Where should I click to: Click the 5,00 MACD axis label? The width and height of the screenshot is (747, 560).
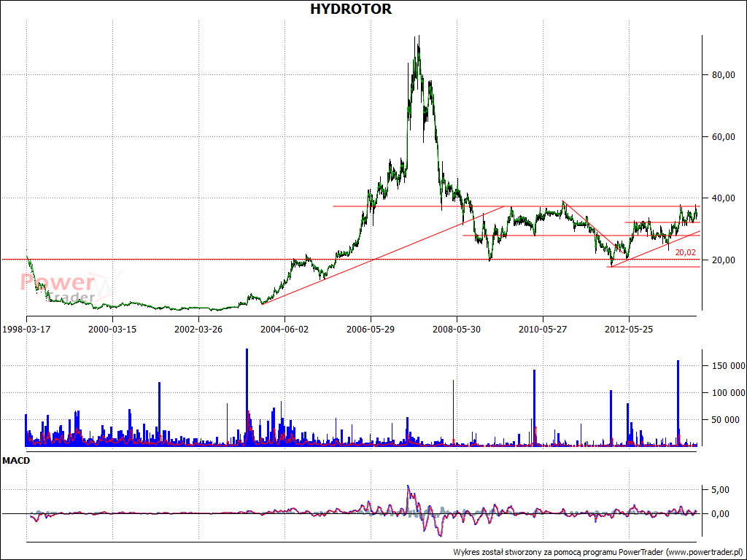[719, 490]
